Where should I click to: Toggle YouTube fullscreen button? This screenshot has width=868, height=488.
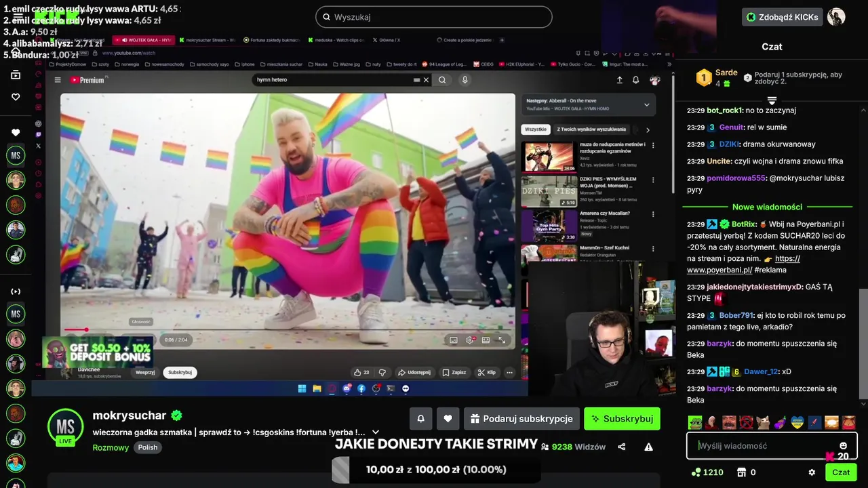click(x=502, y=340)
